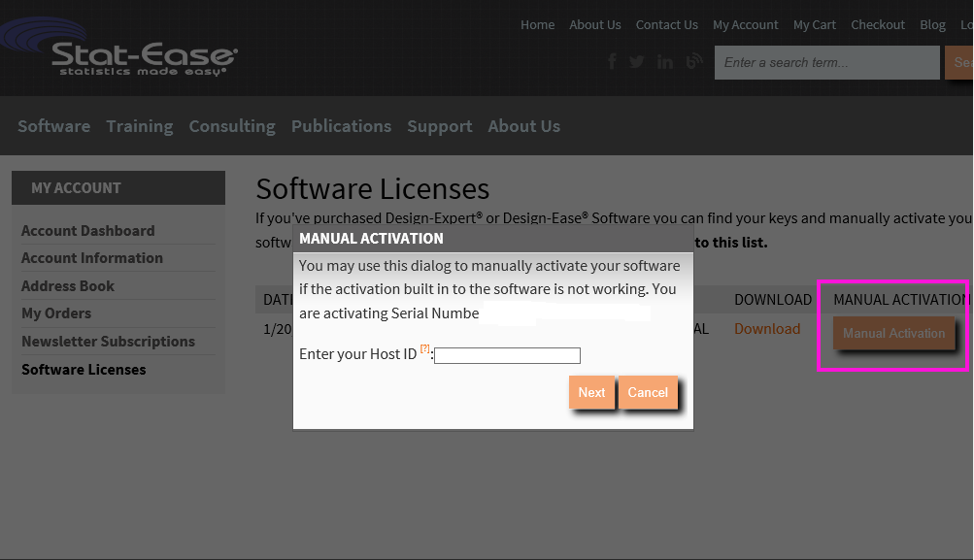Visit the Facebook social icon

[x=613, y=61]
